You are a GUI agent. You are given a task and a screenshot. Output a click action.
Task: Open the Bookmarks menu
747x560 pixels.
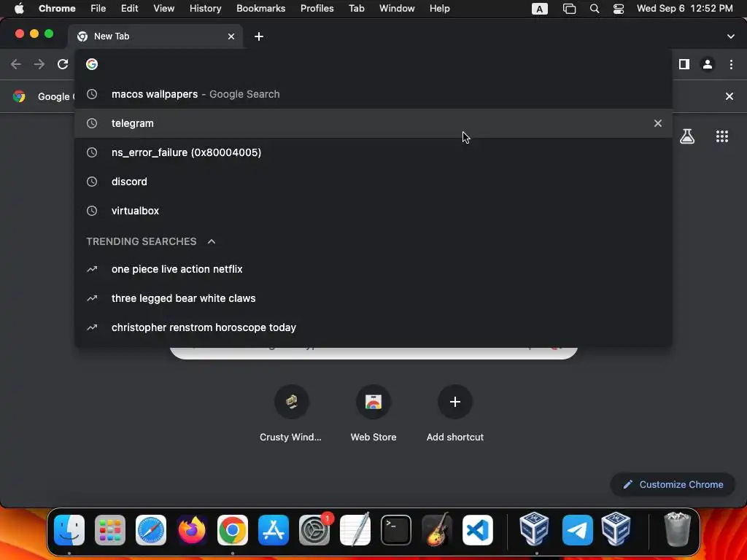[260, 9]
